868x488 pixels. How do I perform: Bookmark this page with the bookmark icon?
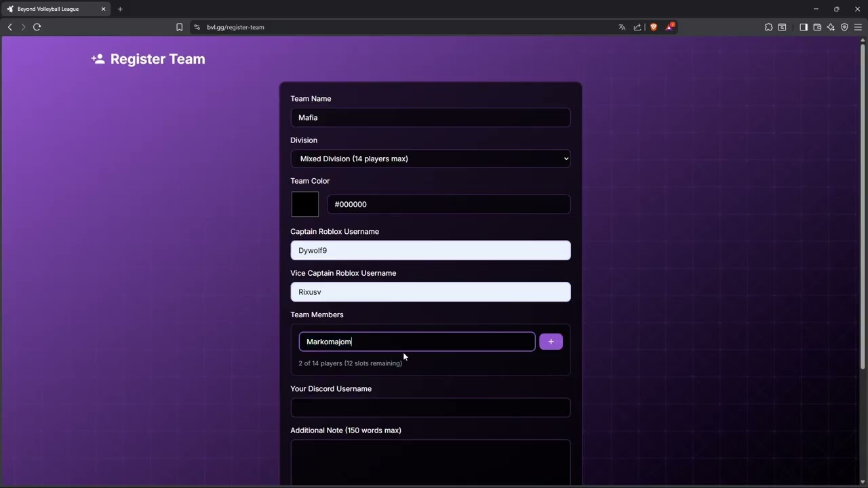click(179, 27)
